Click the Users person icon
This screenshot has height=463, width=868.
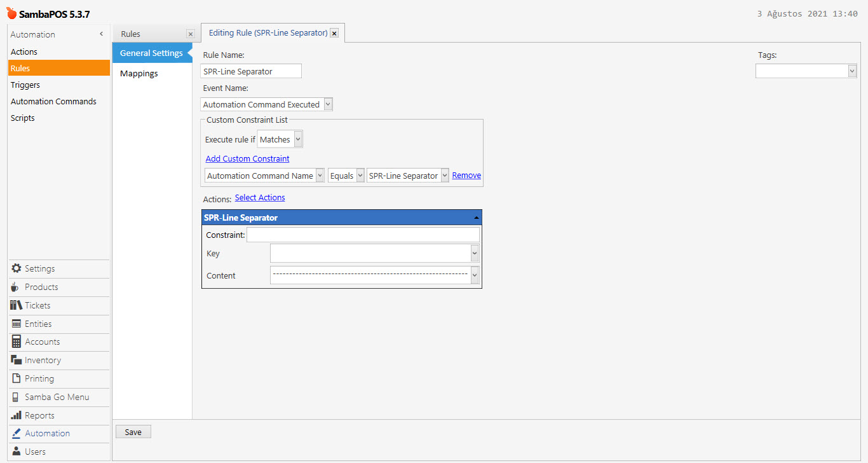17,452
